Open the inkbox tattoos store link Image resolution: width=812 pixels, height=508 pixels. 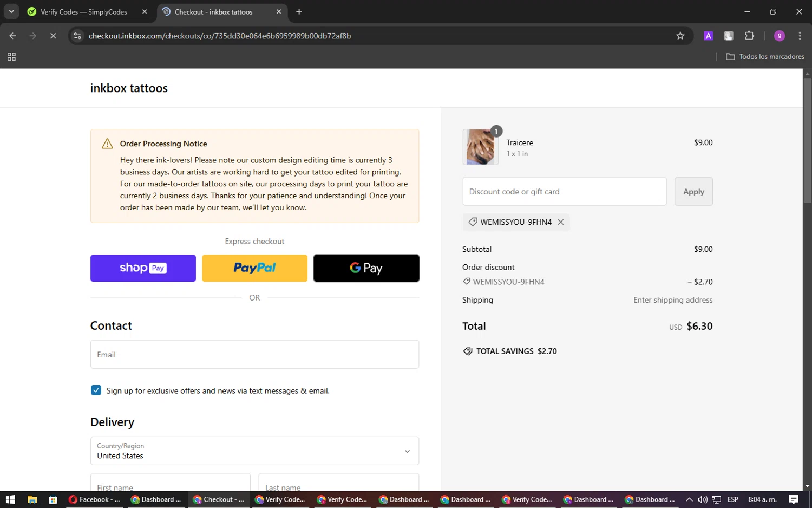(x=129, y=88)
